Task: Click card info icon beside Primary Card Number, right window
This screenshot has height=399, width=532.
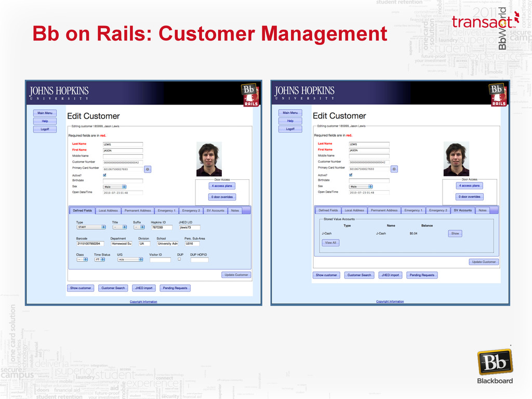Action: (394, 169)
